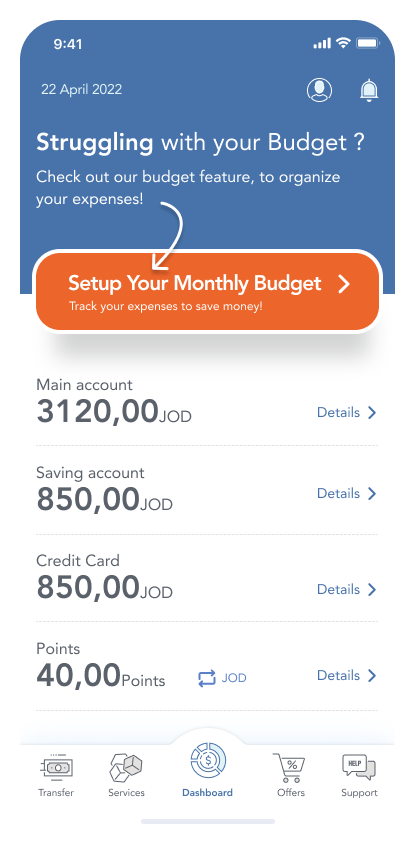Select the Main account balance 3120,00
The image size is (415, 852).
pyautogui.click(x=97, y=411)
